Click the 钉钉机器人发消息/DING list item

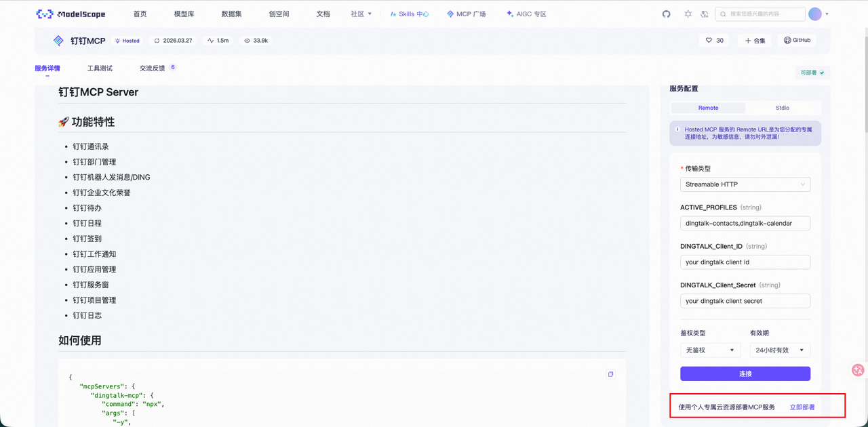click(112, 178)
